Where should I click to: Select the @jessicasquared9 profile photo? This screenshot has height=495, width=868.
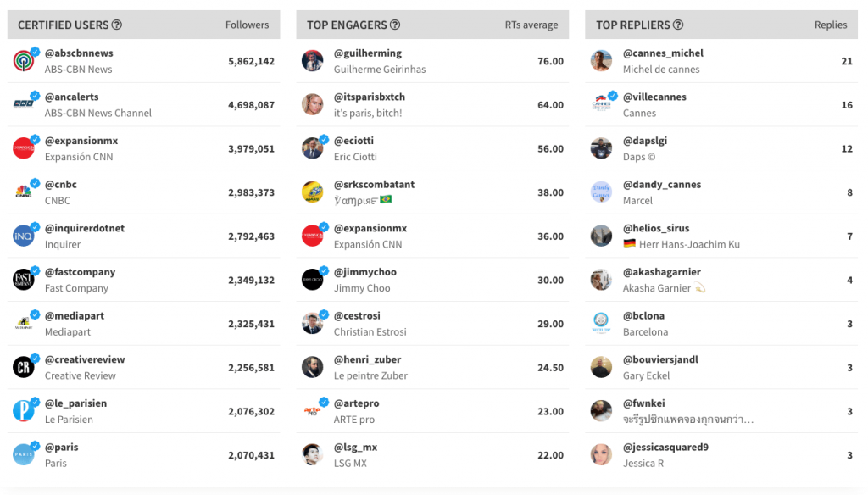[602, 454]
